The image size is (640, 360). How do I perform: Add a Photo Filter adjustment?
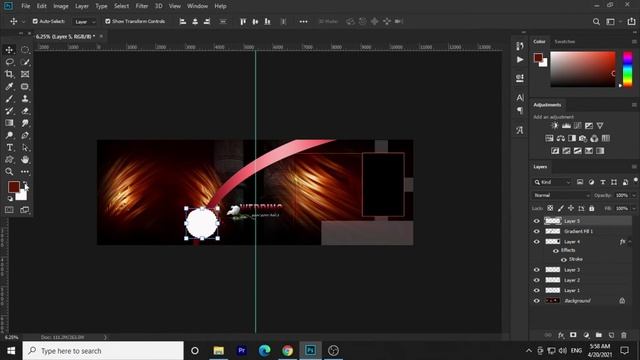(583, 138)
